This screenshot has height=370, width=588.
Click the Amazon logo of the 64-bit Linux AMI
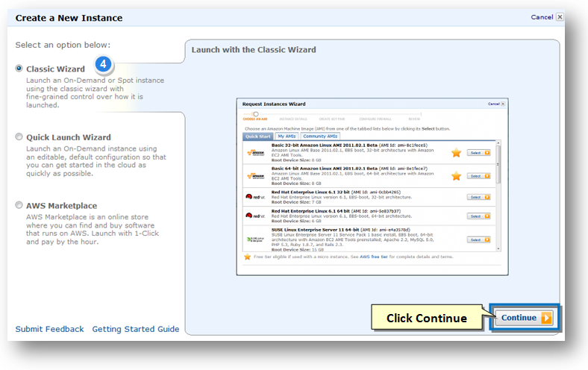[256, 176]
